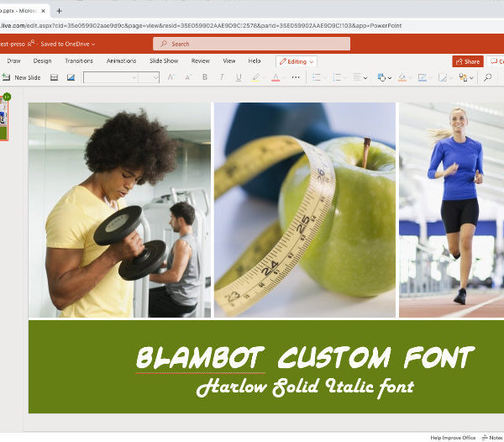Apply the red font color
504x442 pixels.
point(276,77)
